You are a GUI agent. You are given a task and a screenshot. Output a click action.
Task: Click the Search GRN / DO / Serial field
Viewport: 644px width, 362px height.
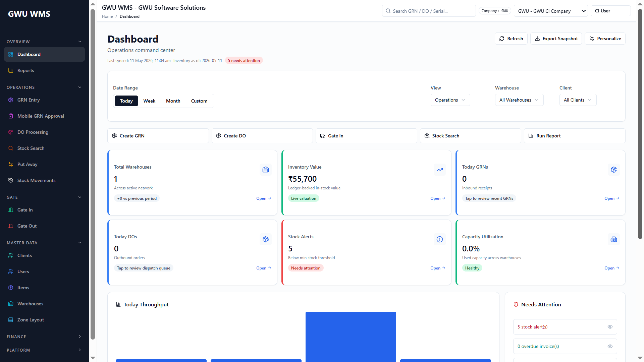[429, 11]
